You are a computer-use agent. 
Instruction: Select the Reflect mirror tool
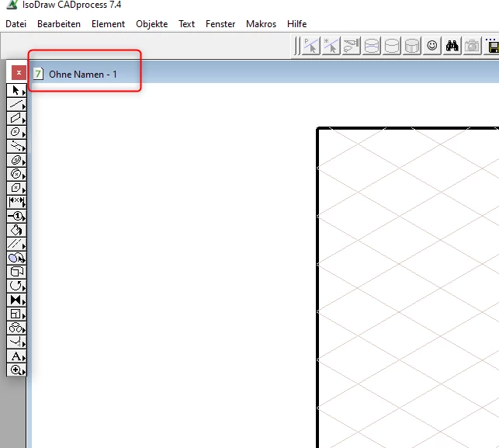[x=16, y=300]
